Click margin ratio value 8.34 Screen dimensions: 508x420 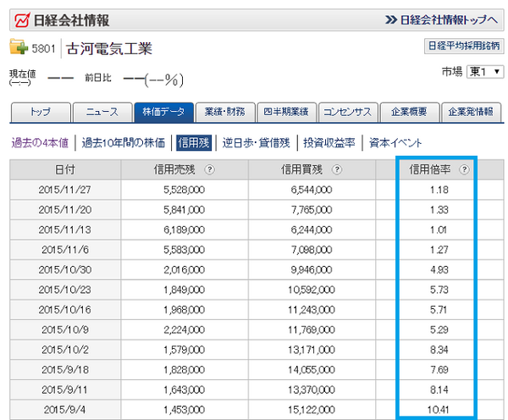click(439, 350)
